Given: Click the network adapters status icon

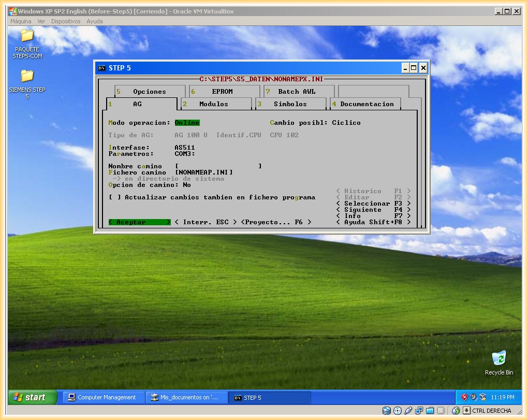Looking at the screenshot, I should click(x=419, y=411).
